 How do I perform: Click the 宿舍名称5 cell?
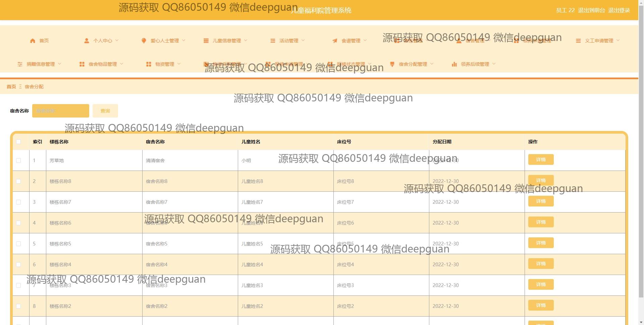coord(157,244)
